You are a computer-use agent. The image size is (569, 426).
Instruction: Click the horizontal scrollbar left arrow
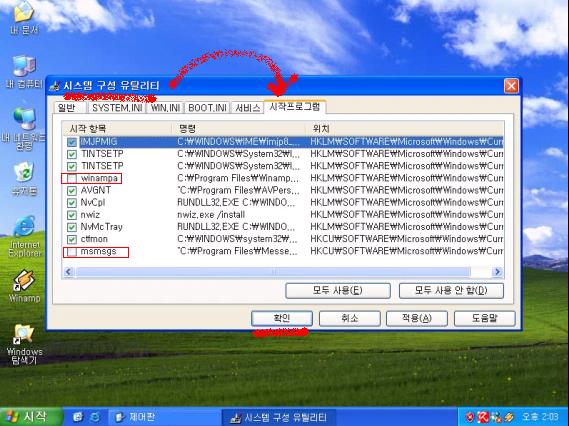tap(68, 271)
